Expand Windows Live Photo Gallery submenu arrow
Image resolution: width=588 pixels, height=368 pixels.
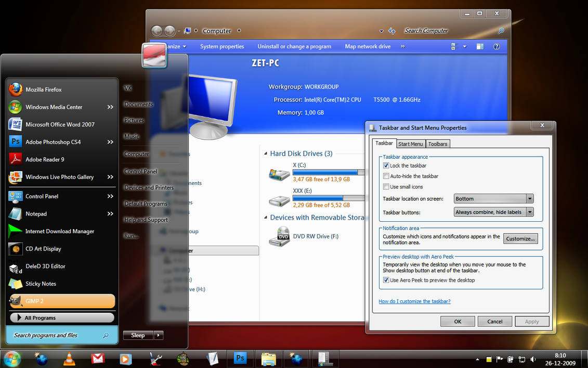[110, 177]
